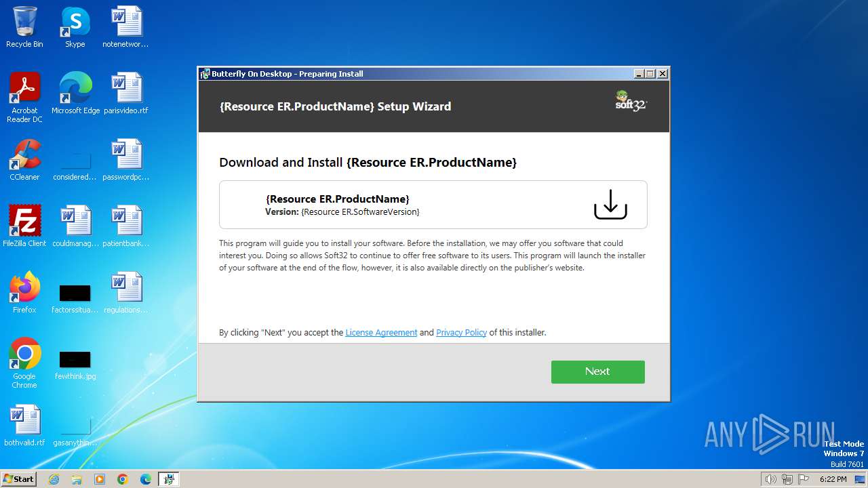868x488 pixels.
Task: Select the Microsoft Edge desktop shortcut
Action: coord(75,94)
